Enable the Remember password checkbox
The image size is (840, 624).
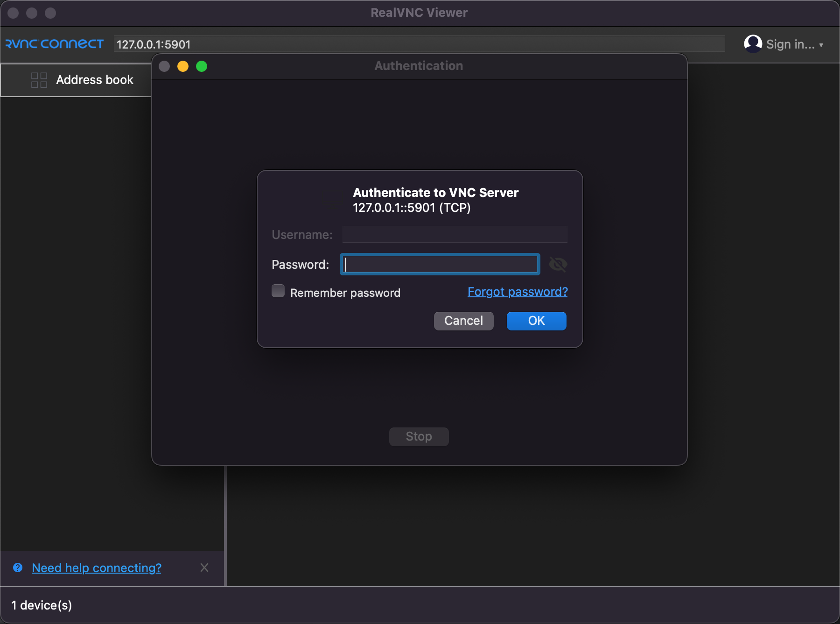[278, 290]
